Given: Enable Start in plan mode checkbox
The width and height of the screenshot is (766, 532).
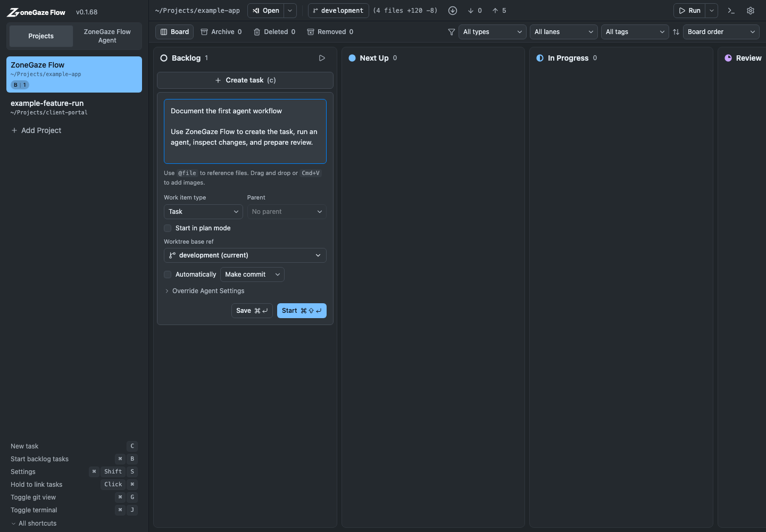Looking at the screenshot, I should click(x=168, y=228).
